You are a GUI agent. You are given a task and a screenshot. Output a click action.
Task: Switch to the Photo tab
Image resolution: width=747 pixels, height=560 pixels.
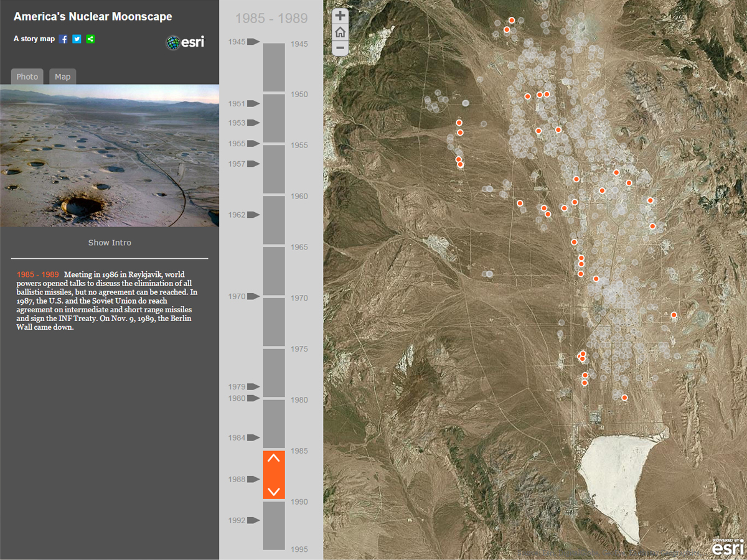point(27,77)
